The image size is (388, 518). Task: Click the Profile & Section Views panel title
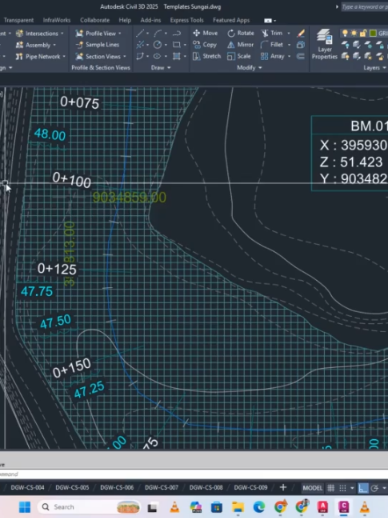(x=101, y=68)
